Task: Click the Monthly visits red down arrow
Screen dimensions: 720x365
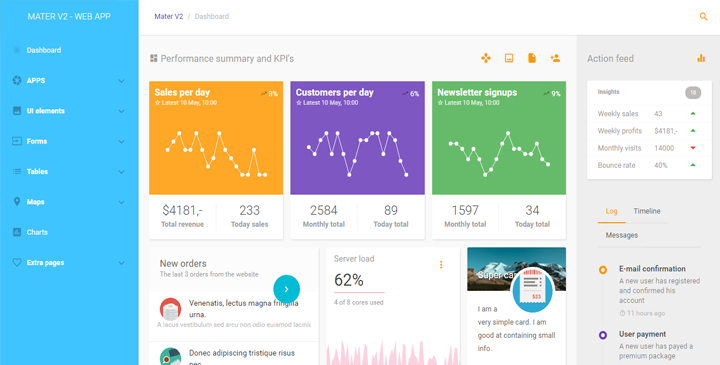Action: (x=693, y=148)
